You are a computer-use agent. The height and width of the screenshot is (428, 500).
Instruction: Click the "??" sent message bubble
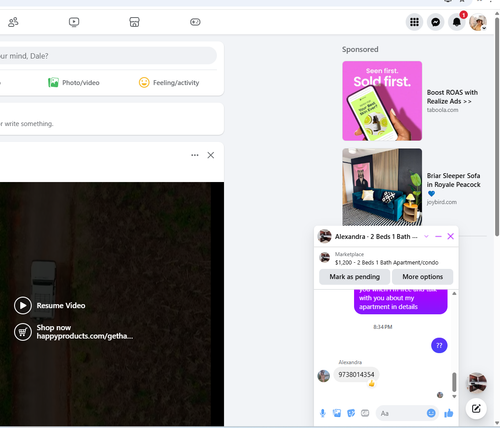click(x=439, y=345)
